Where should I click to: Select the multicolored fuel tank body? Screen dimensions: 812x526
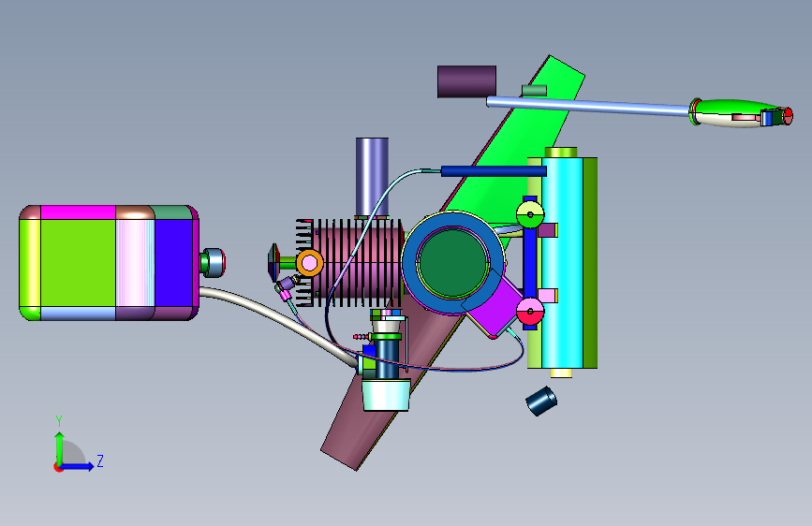click(x=109, y=263)
